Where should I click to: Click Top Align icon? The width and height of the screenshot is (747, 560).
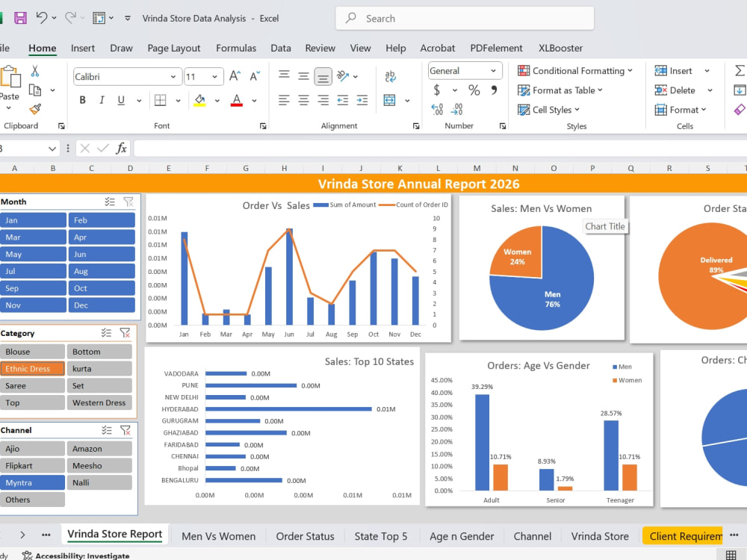coord(284,76)
